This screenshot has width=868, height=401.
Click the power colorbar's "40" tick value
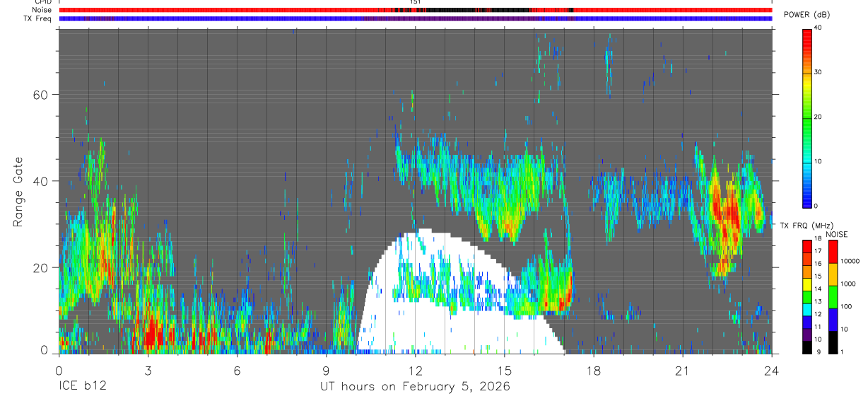(x=819, y=28)
